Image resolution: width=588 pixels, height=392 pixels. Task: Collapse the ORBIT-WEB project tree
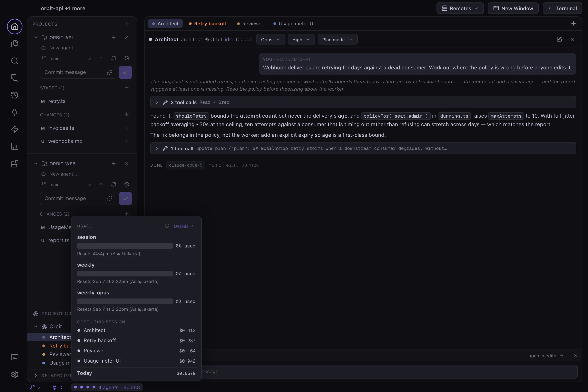(x=36, y=164)
